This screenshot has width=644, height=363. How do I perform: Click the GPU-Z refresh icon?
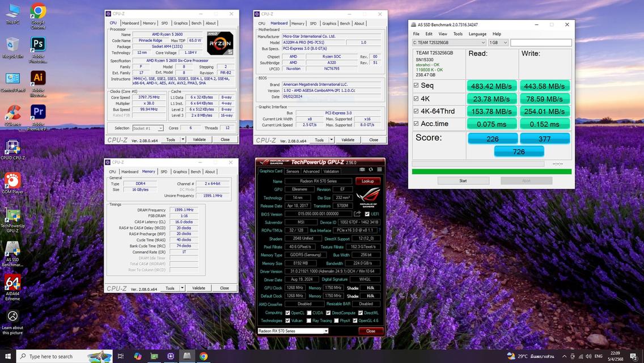click(371, 170)
